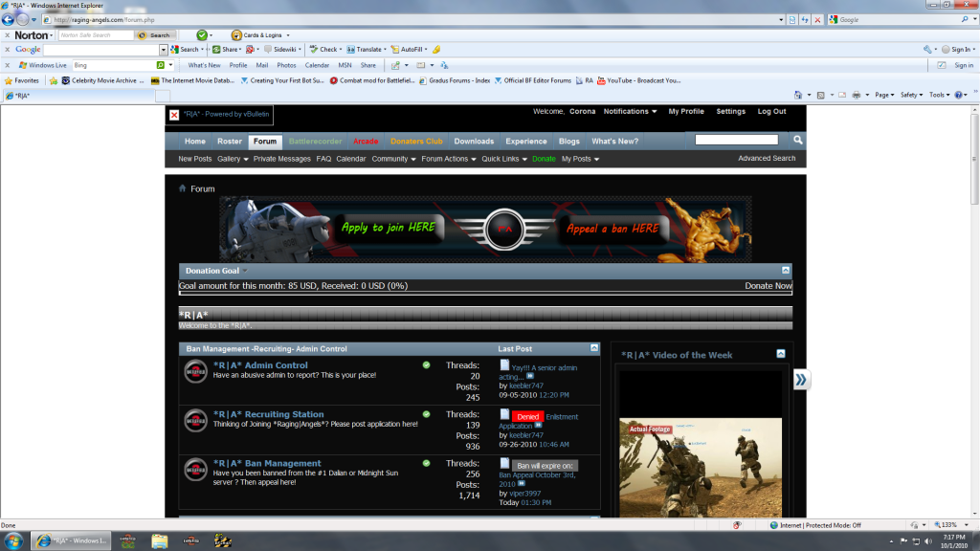Click the Appeal a ban HERE banner
The width and height of the screenshot is (980, 551).
[x=612, y=229]
